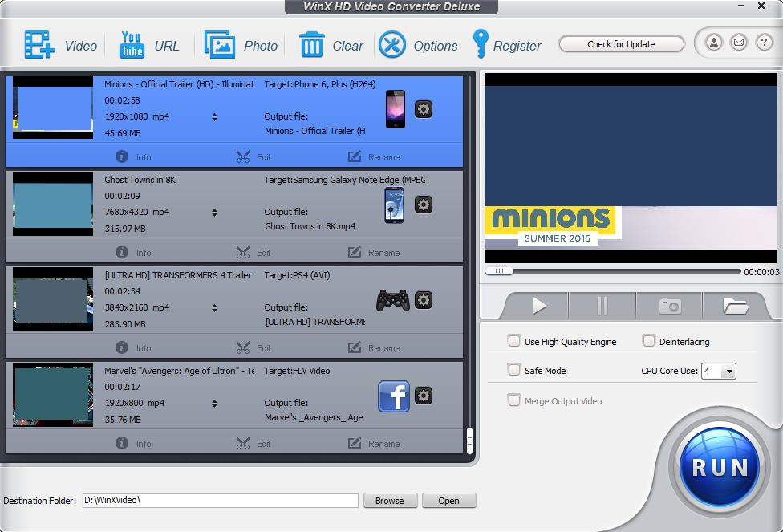Viewport: 783px width, 532px height.
Task: Click the Samsung phone target icon
Action: coord(395,205)
